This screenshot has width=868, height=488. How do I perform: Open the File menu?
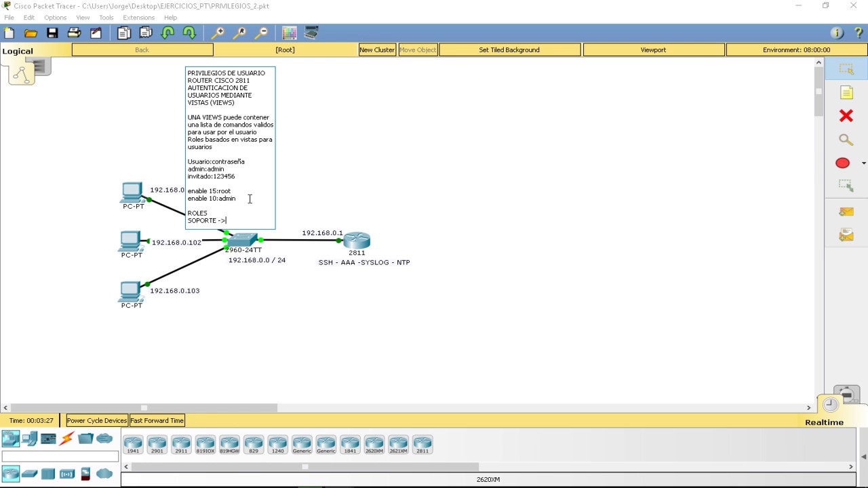coord(9,18)
